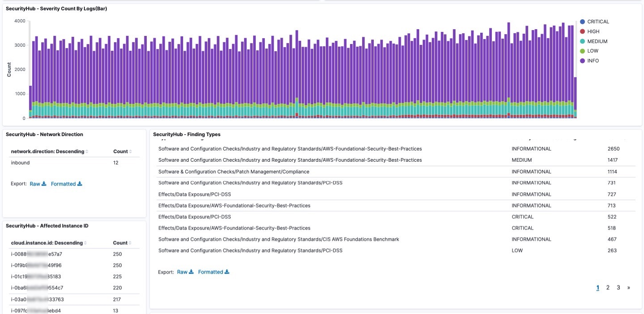Click the 'inbound' network direction cell
Viewport: 644px width, 314px height.
20,163
